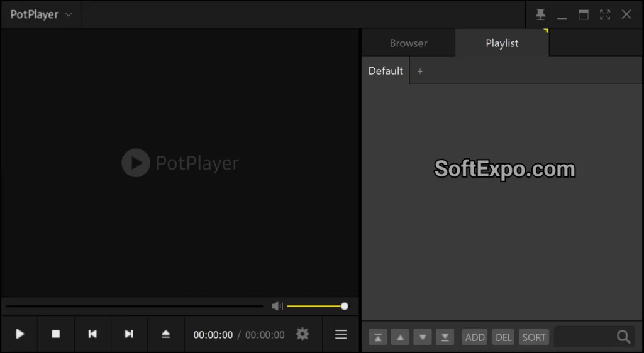
Task: Select the Playlist tab
Action: point(502,43)
